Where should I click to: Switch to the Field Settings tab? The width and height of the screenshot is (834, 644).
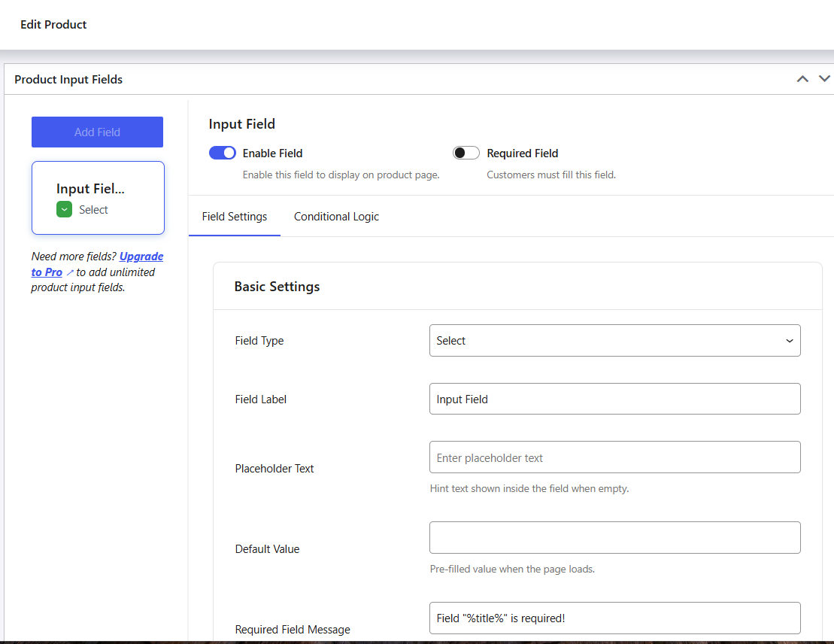pyautogui.click(x=235, y=217)
